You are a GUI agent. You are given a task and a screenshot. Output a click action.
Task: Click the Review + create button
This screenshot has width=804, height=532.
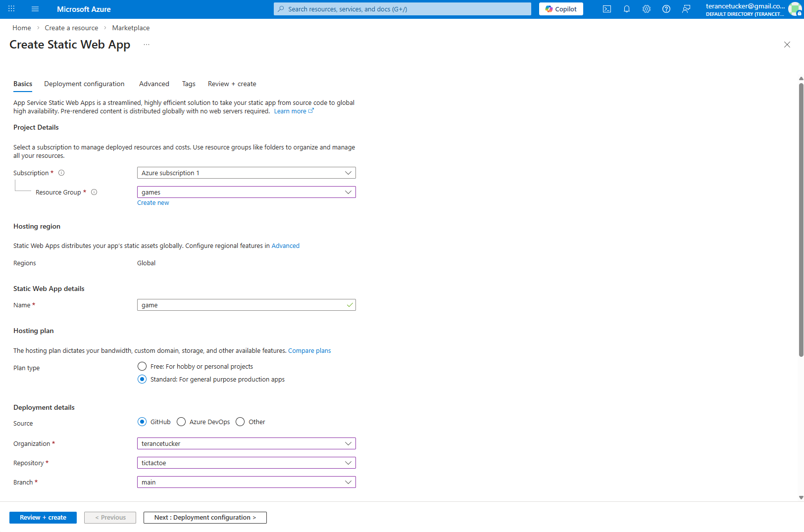(x=43, y=518)
